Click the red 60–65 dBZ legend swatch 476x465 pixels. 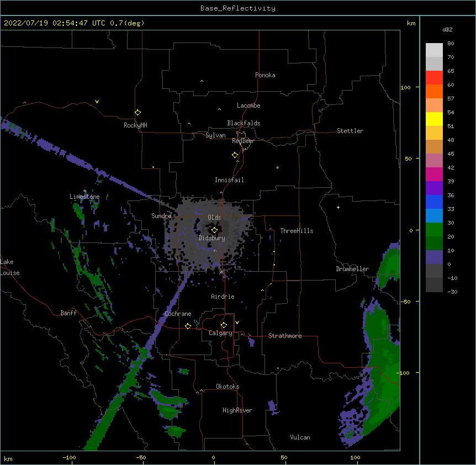pos(434,78)
